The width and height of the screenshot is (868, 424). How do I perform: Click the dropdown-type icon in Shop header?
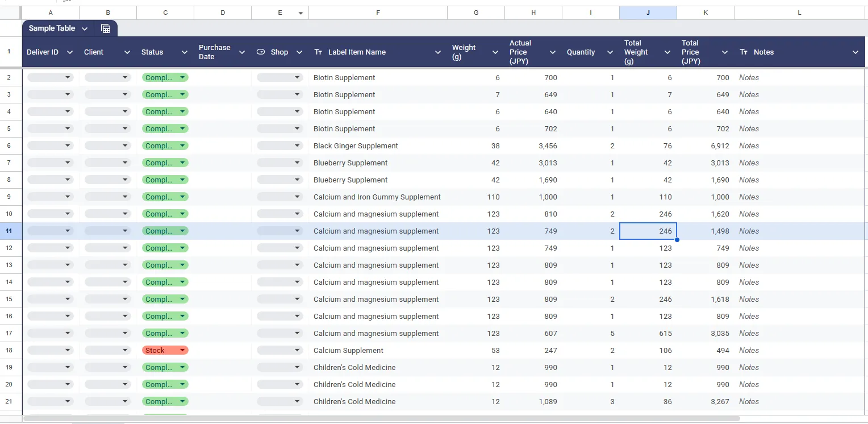tap(261, 52)
